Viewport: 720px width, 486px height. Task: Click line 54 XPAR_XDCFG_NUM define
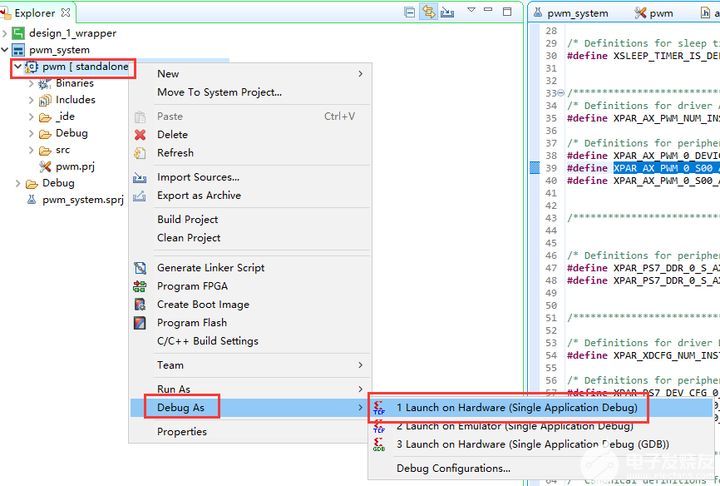point(643,356)
